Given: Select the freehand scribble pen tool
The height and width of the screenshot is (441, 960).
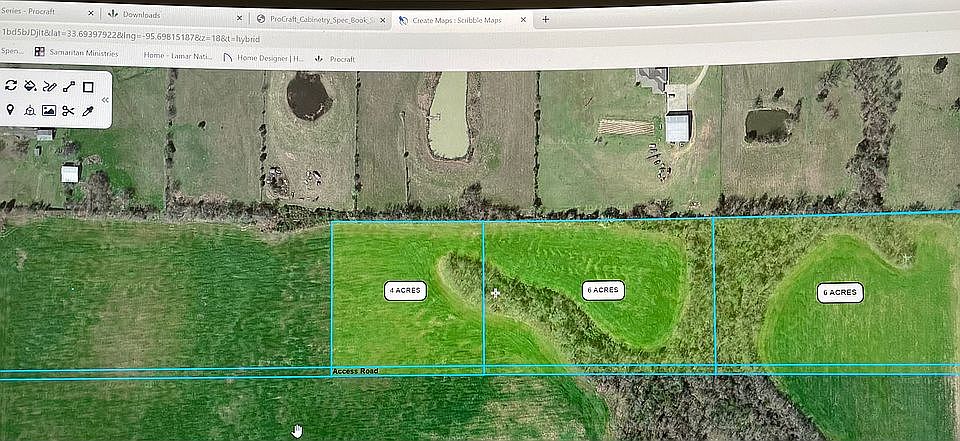Looking at the screenshot, I should (x=49, y=87).
